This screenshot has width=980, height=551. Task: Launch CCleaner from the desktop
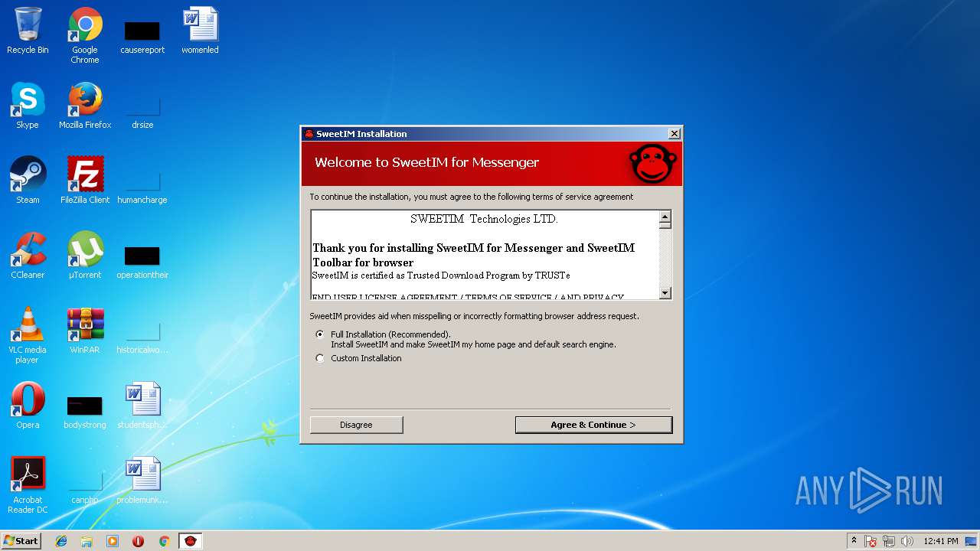[x=28, y=256]
